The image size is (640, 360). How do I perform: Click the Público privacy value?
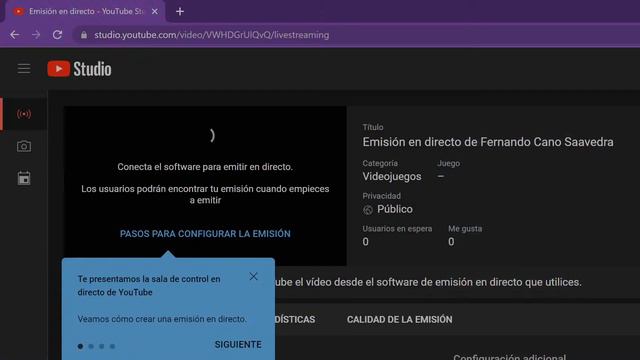(395, 209)
